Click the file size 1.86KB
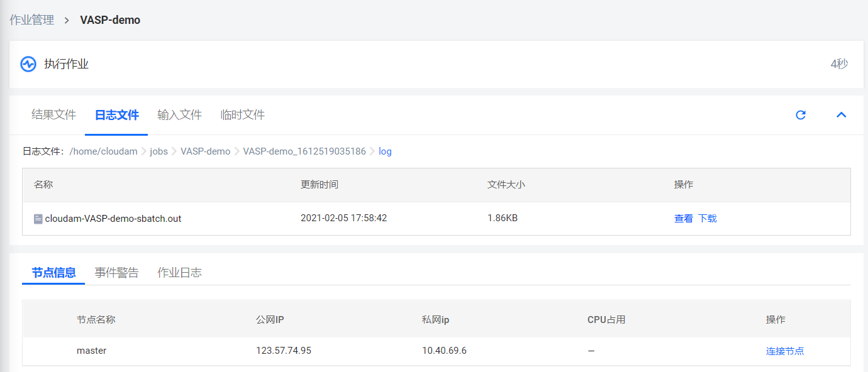Screen dimensions: 868x372 [x=503, y=218]
